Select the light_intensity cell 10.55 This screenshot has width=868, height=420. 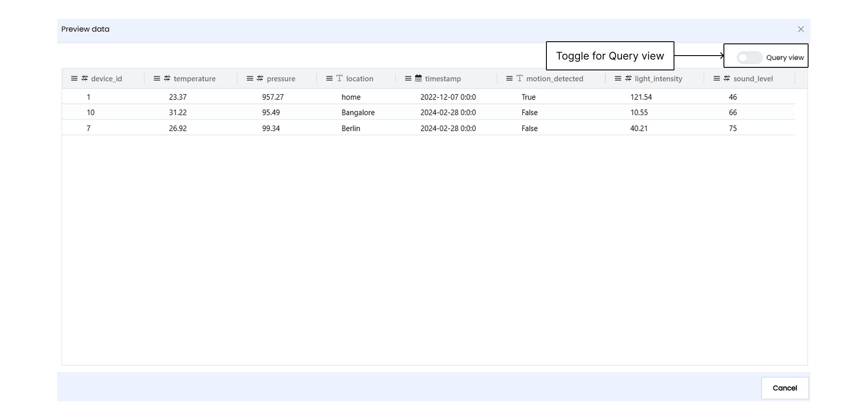click(x=639, y=112)
